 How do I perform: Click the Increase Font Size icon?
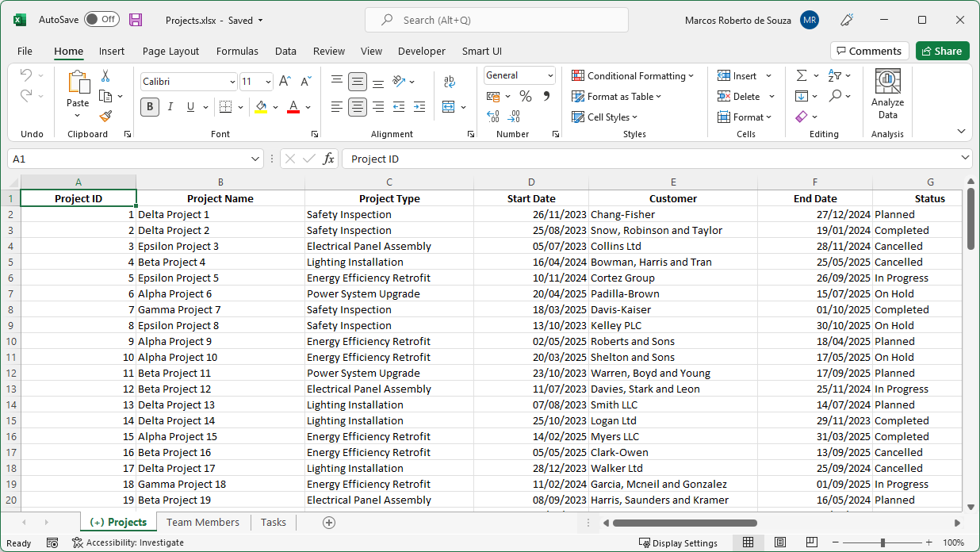click(x=285, y=82)
